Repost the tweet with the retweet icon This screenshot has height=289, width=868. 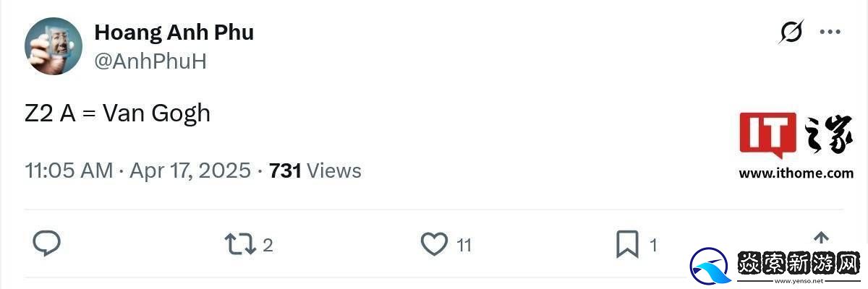click(x=239, y=244)
